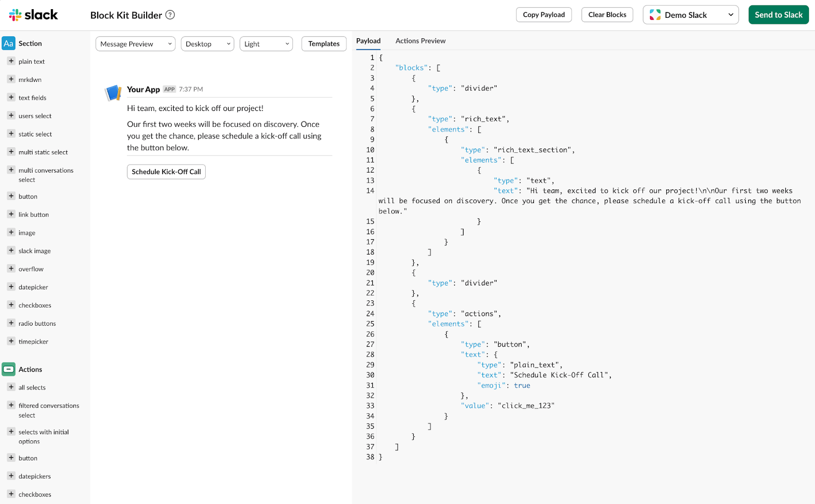
Task: Add radio buttons block
Action: coord(11,323)
